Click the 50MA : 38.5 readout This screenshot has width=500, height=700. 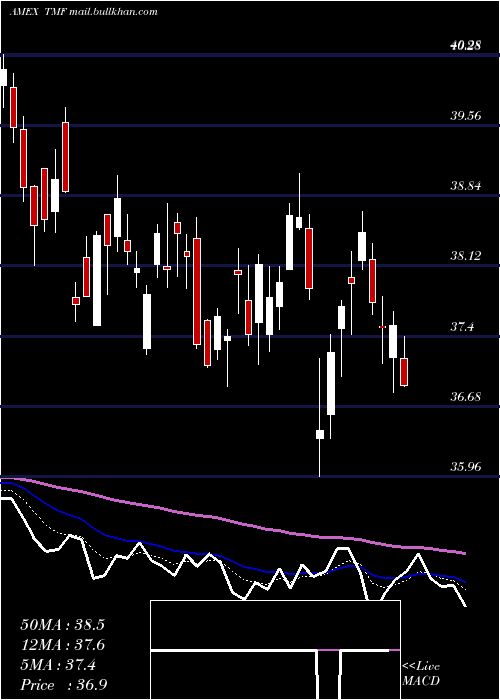point(62,625)
